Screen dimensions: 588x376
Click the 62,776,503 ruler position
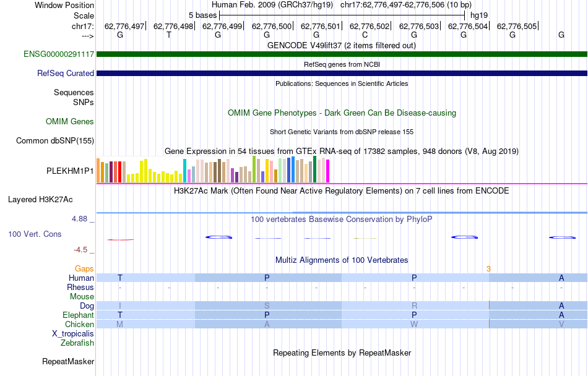(x=419, y=26)
